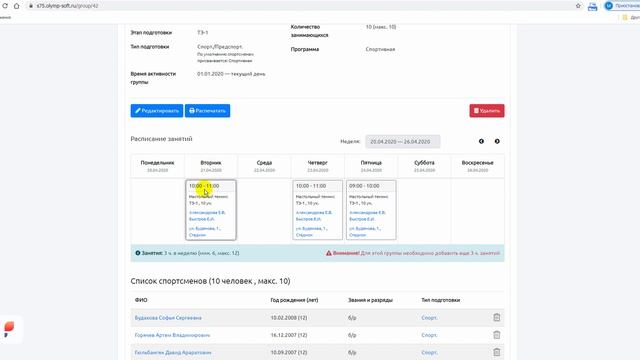Click the ФИО column header
The width and height of the screenshot is (640, 360).
(x=141, y=300)
